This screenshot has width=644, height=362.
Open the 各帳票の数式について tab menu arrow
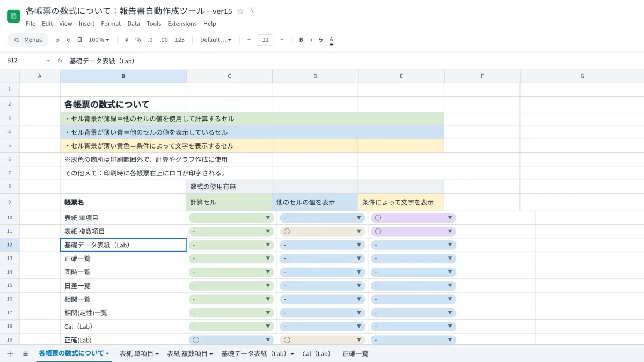click(107, 353)
